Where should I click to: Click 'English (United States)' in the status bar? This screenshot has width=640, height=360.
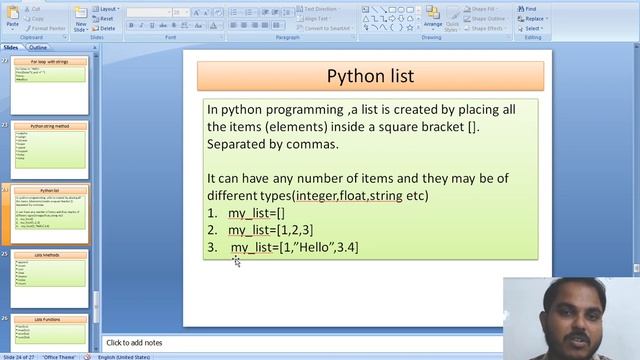pos(124,357)
